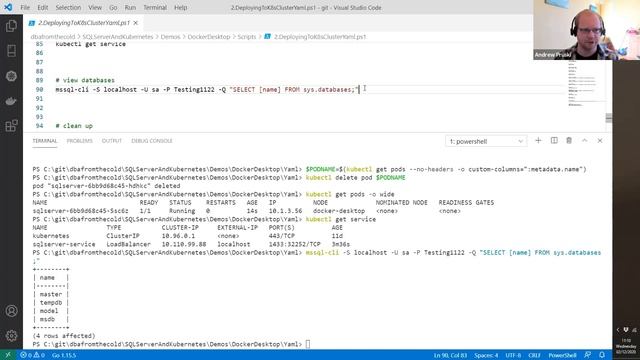Click Go 1.15.5 in status bar
640x360 pixels.
(64, 355)
